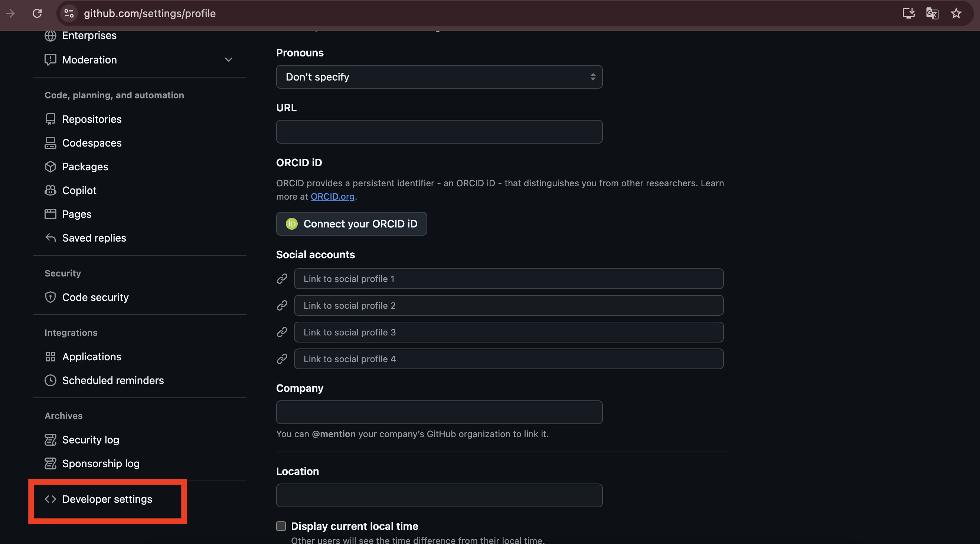980x544 pixels.
Task: Click Link to social profile 4 field
Action: click(508, 359)
